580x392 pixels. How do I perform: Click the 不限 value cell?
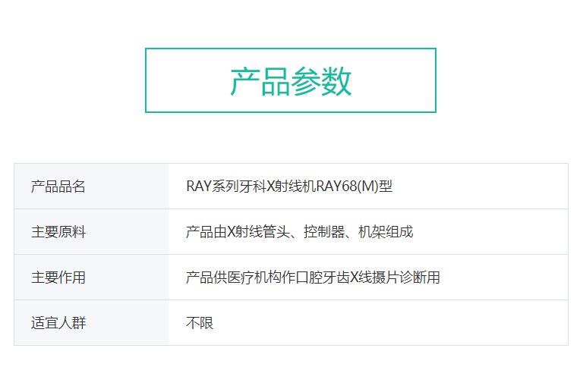point(368,322)
